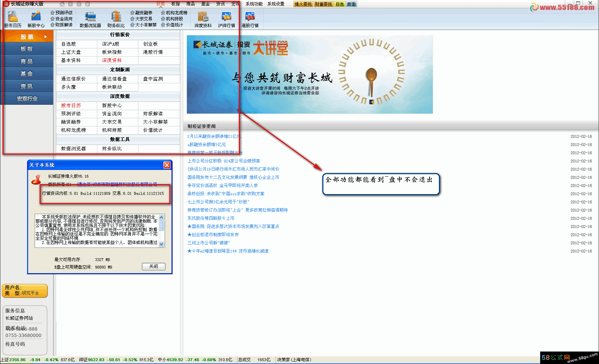Open the 系统设置 menu
This screenshot has width=599, height=364.
click(276, 4)
